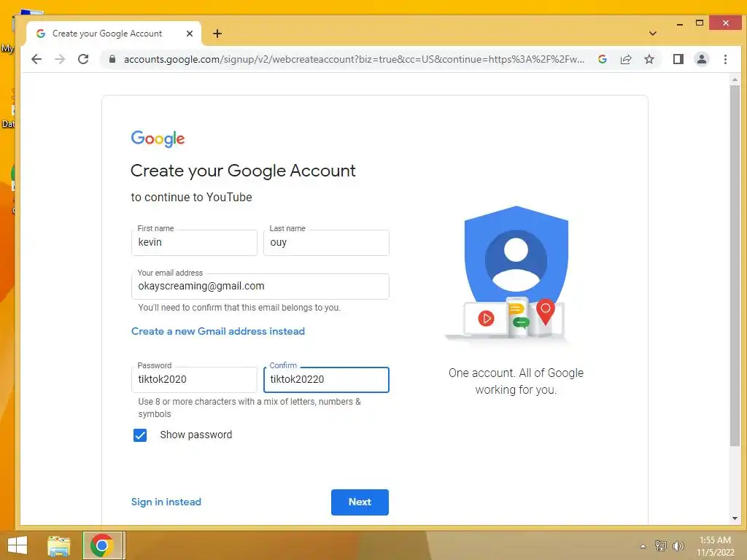747x560 pixels.
Task: Expand the tab search chevron
Action: 653,34
